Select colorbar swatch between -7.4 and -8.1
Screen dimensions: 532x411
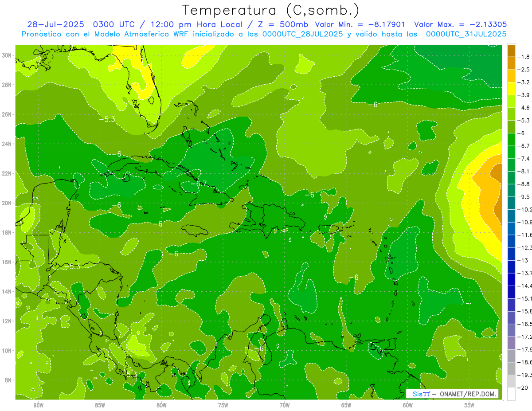click(511, 165)
